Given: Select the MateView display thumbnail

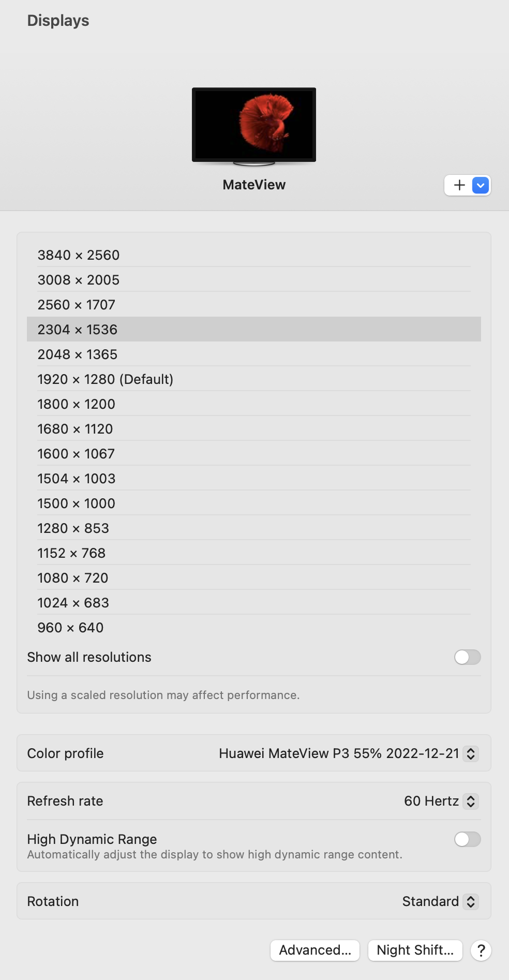Looking at the screenshot, I should 254,125.
